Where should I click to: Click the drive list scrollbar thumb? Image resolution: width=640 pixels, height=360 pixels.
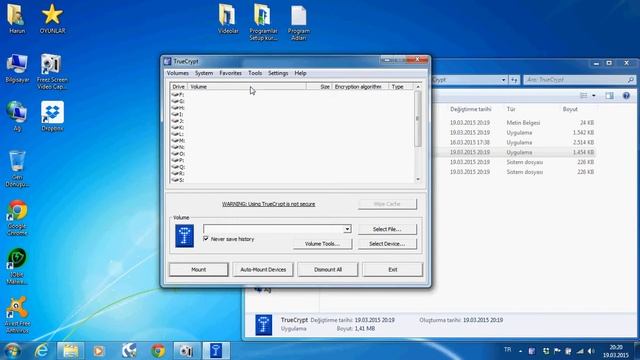pyautogui.click(x=418, y=118)
